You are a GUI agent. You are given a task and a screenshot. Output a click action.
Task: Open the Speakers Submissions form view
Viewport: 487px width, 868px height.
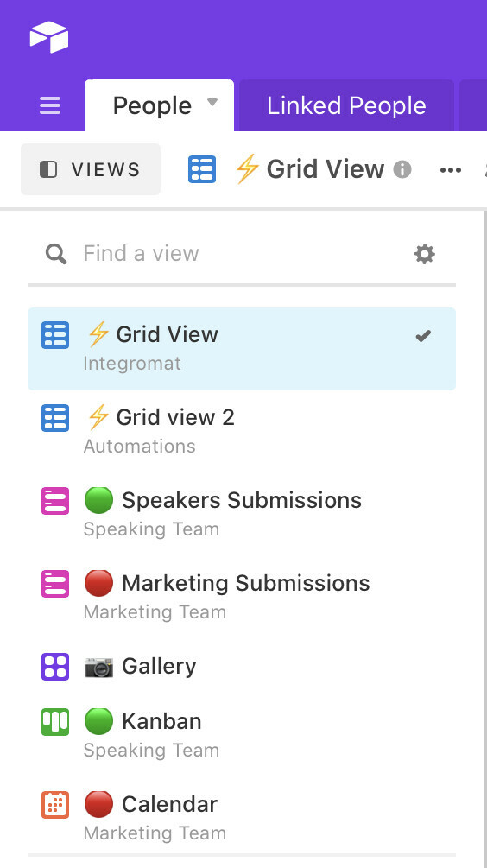pyautogui.click(x=242, y=514)
